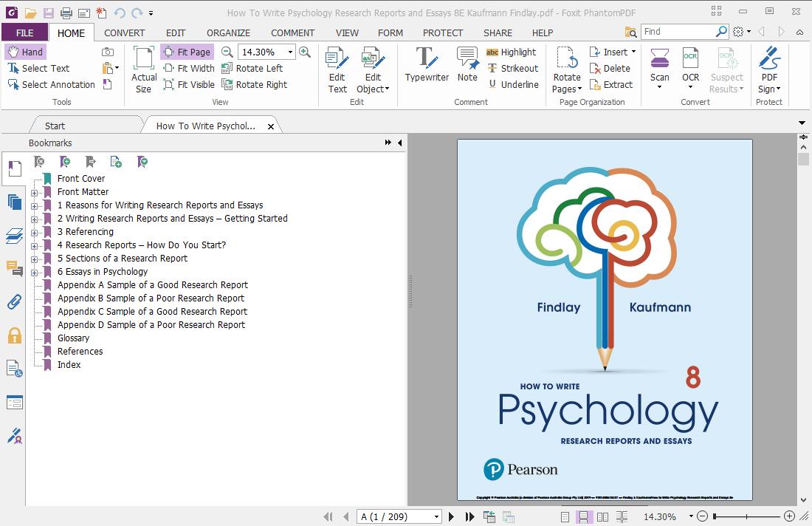Click the Print icon in quick access toolbar
The image size is (812, 526).
(x=66, y=13)
